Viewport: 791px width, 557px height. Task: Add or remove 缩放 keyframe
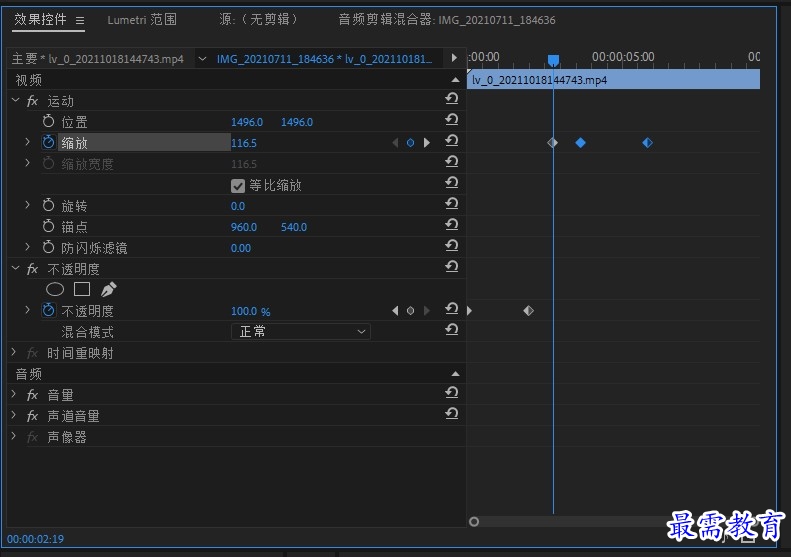point(410,143)
